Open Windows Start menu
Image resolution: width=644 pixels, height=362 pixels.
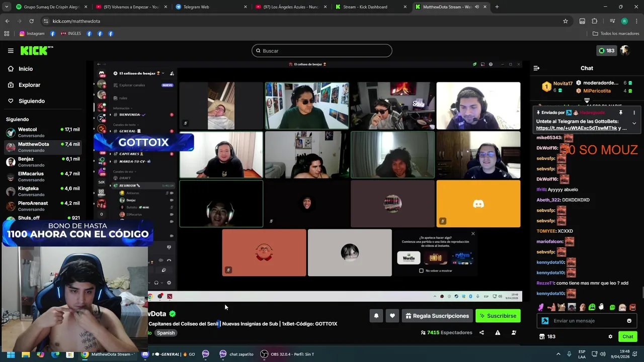pyautogui.click(x=11, y=354)
